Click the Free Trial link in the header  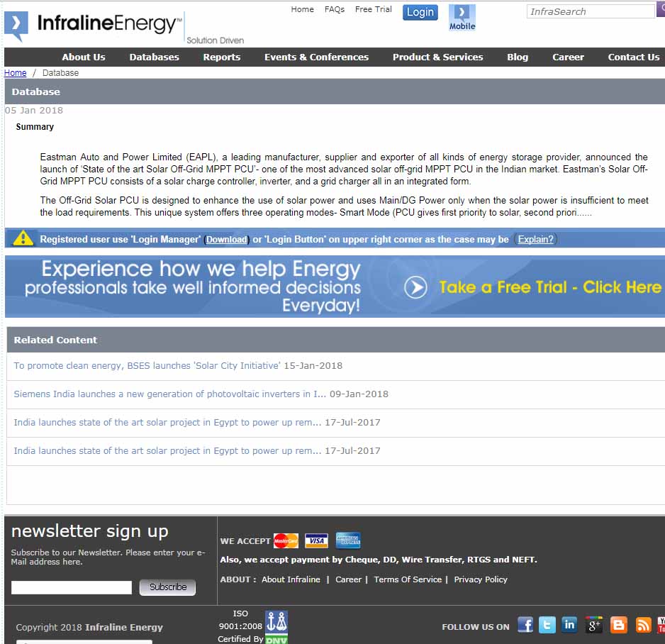374,9
